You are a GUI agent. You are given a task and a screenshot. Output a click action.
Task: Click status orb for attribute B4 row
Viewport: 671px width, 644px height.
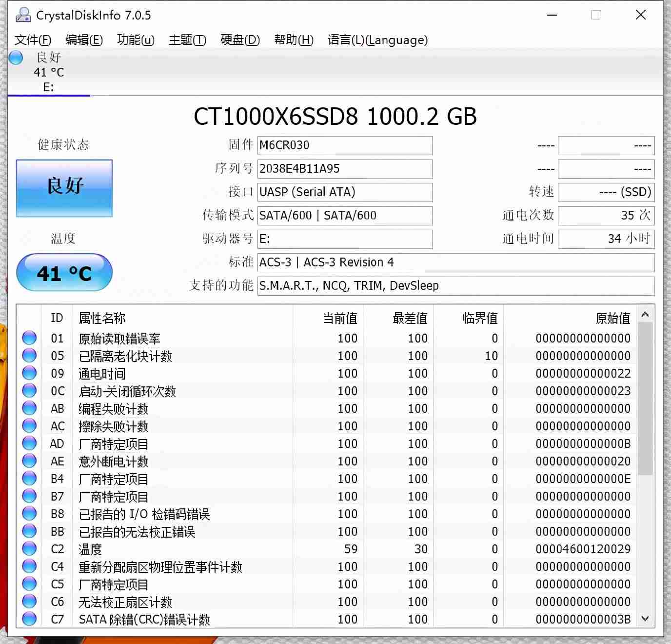pyautogui.click(x=29, y=478)
